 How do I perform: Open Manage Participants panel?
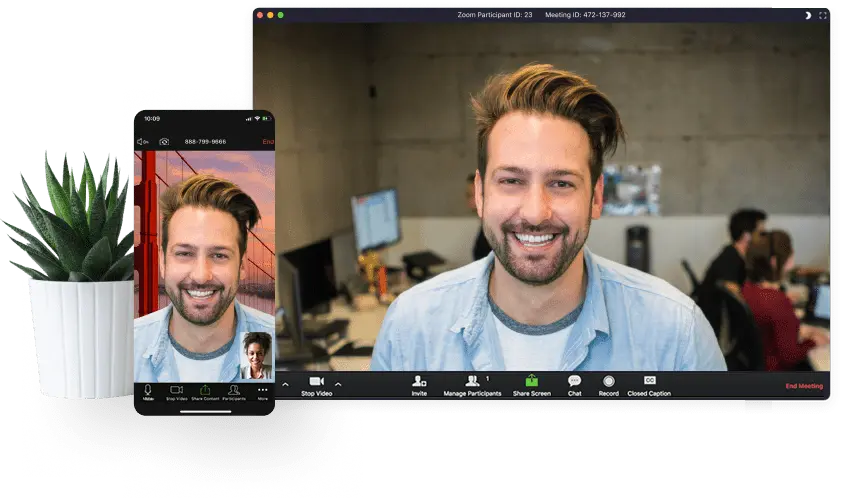(472, 382)
